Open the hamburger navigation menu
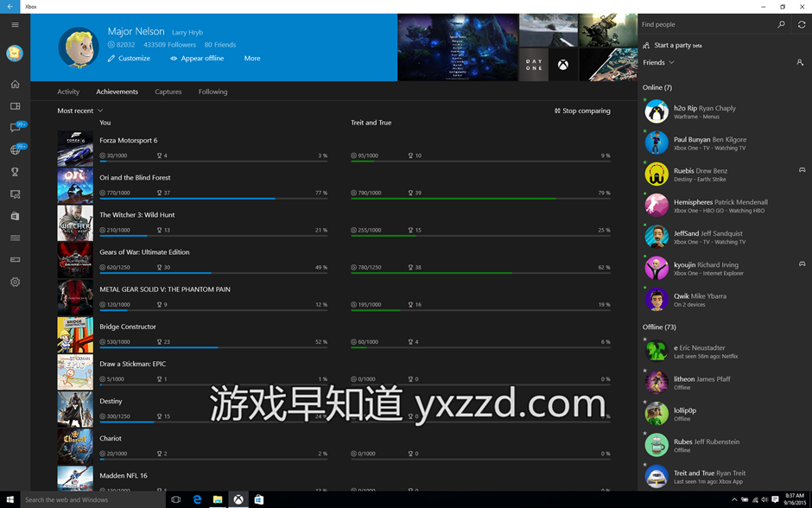 coord(15,24)
